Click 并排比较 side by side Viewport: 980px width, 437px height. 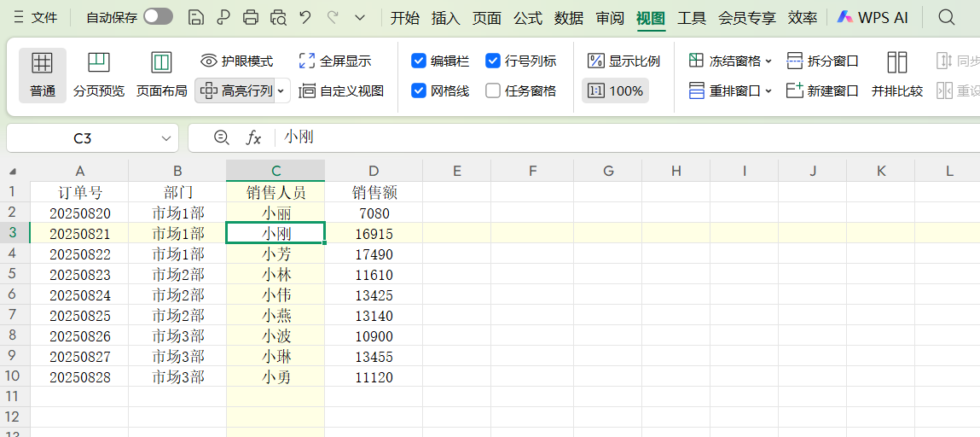(x=897, y=75)
